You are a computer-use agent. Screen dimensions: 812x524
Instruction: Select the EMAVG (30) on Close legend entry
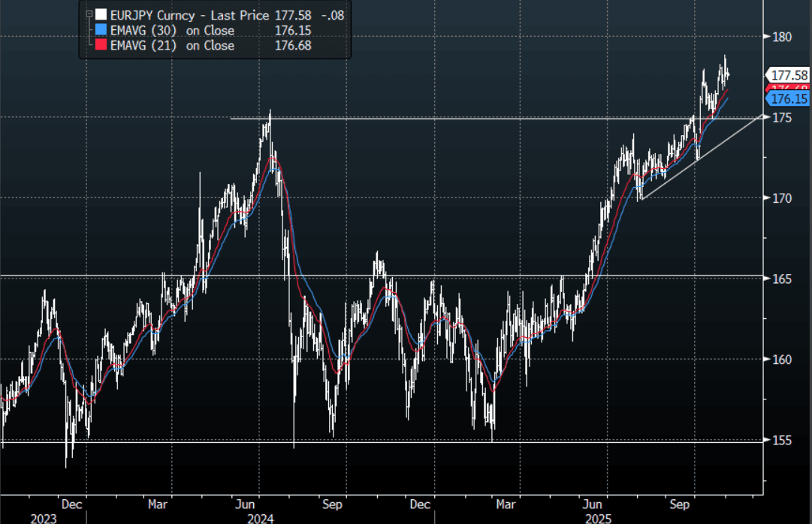(x=172, y=31)
